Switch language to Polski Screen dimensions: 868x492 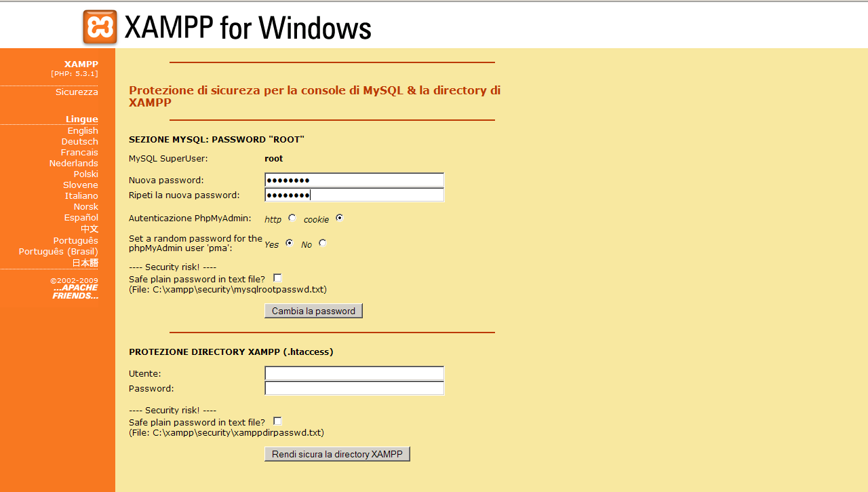(x=86, y=174)
